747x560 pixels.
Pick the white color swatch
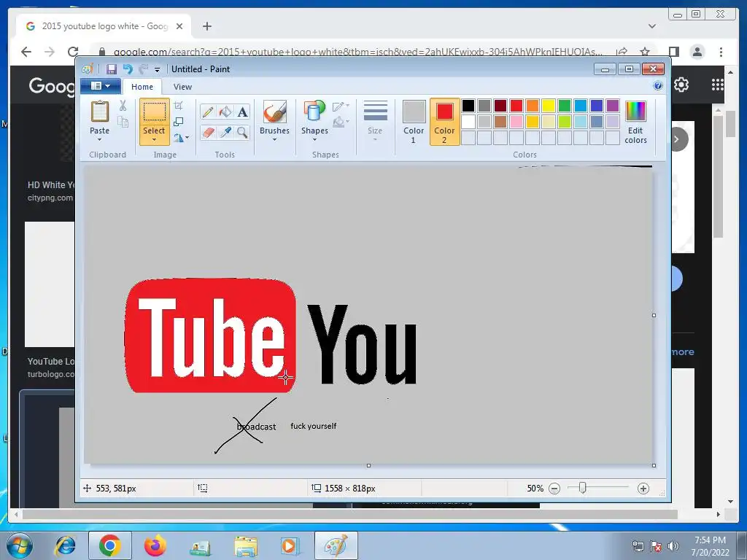468,122
